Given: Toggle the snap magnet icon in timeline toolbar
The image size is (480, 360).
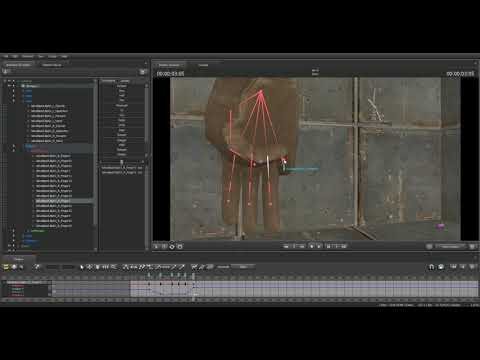Looking at the screenshot, I should click(432, 267).
